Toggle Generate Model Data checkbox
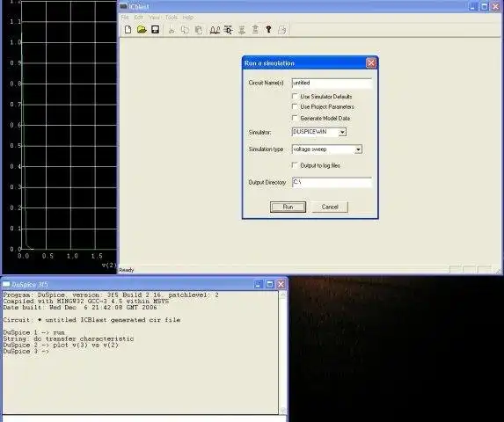The height and width of the screenshot is (422, 504). (295, 118)
